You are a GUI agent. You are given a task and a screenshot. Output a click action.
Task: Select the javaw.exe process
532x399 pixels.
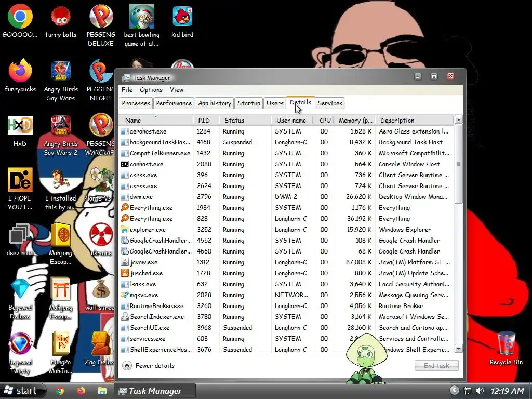[x=286, y=262]
